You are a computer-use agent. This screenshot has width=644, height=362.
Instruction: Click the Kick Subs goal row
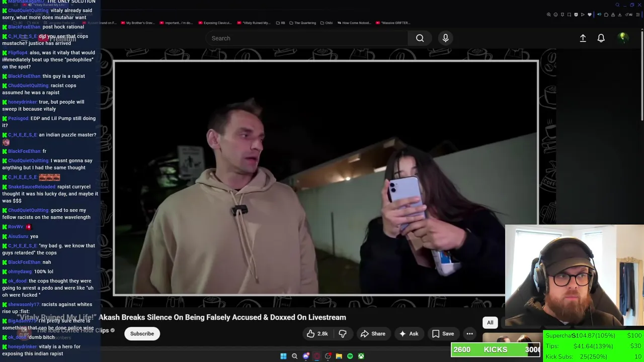pyautogui.click(x=594, y=356)
